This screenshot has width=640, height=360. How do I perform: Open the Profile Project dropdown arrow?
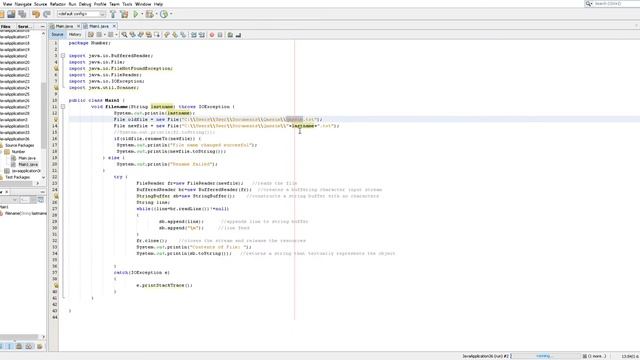[x=171, y=14]
